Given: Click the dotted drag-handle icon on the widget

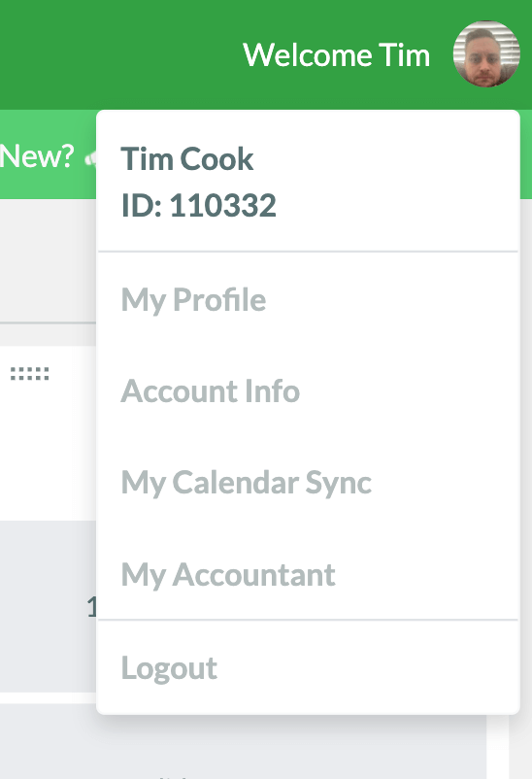Looking at the screenshot, I should [x=30, y=374].
